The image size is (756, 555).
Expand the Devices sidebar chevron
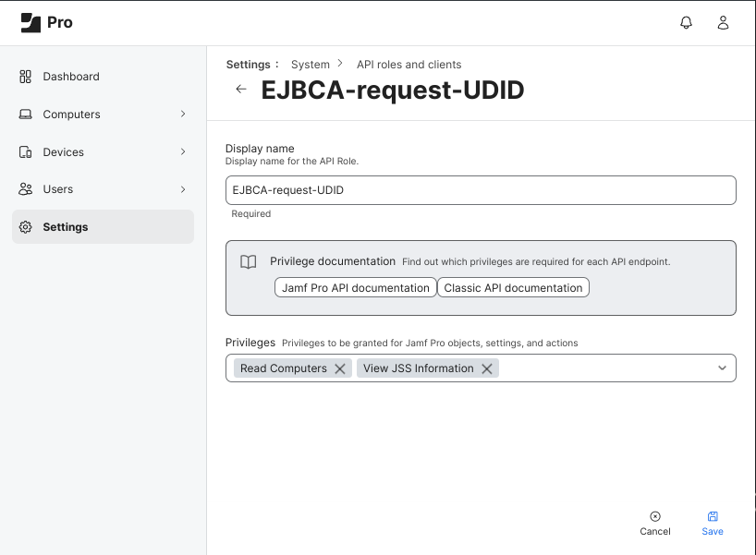tap(183, 151)
